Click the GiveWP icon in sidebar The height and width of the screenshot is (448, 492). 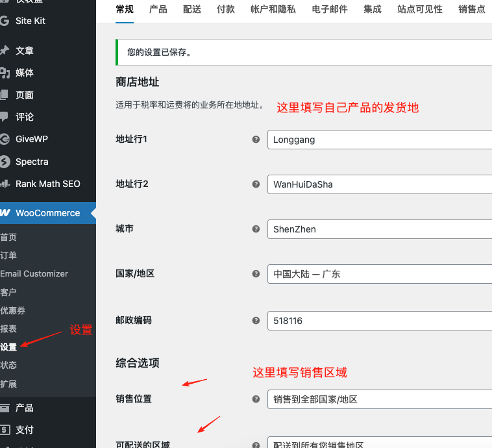5,139
